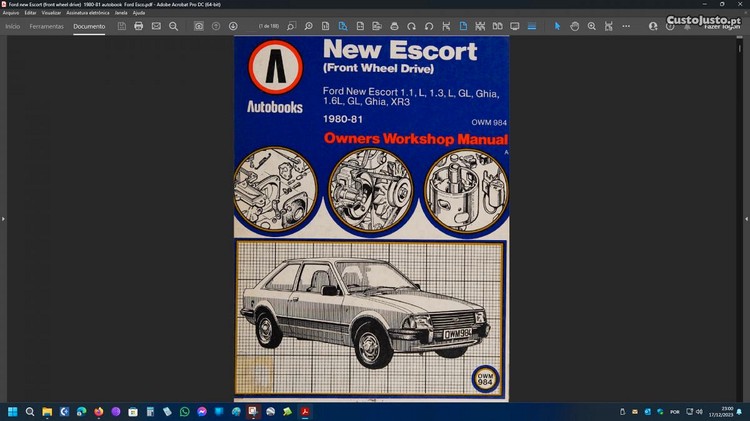This screenshot has height=421, width=750.
Task: Send the file by email envelope icon
Action: point(156,26)
